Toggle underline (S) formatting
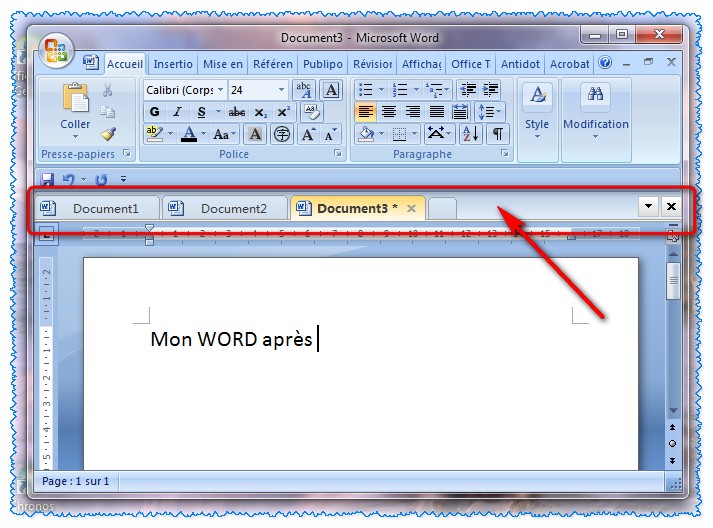Viewport: 713px width, 528px height. (201, 112)
